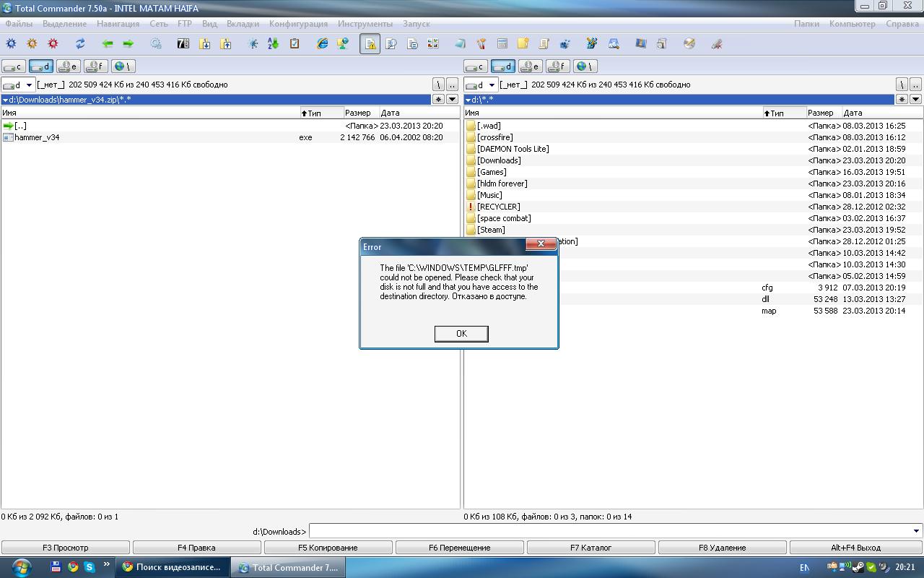
Task: Switch left panel to drive c
Action: 14,66
